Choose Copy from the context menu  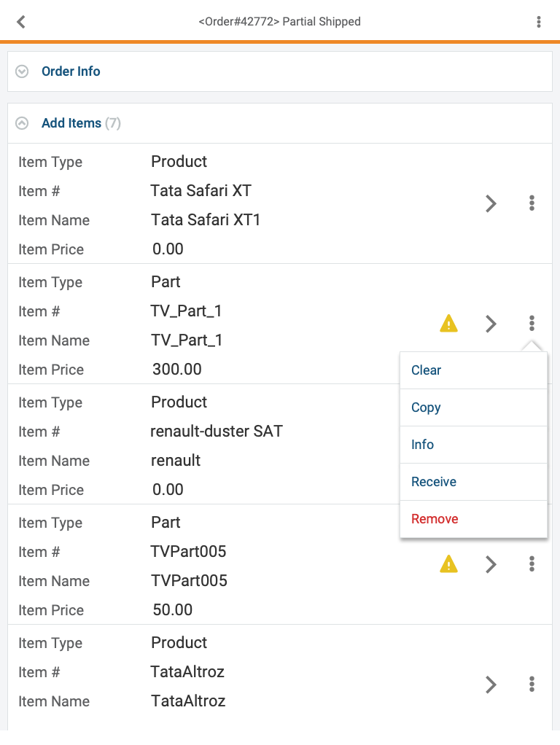[473, 407]
